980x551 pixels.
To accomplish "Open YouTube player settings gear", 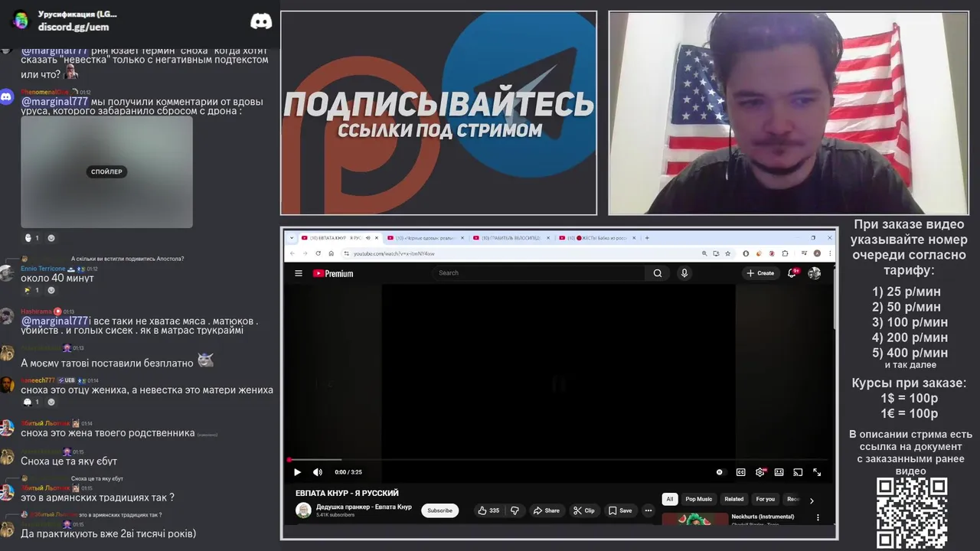I will pyautogui.click(x=760, y=472).
